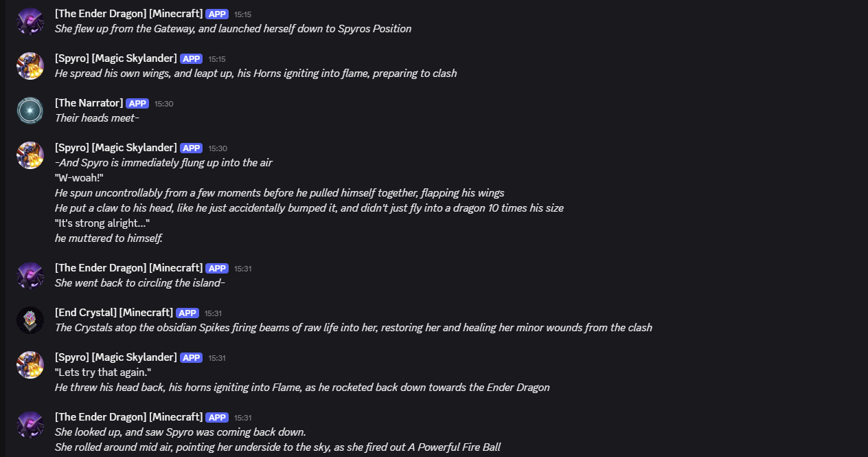Click the APP badge on Spyro's 15:15 message
The width and height of the screenshot is (868, 457).
click(192, 59)
